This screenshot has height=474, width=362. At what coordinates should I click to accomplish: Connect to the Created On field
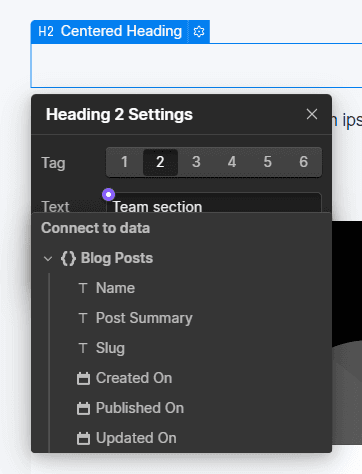pos(134,378)
